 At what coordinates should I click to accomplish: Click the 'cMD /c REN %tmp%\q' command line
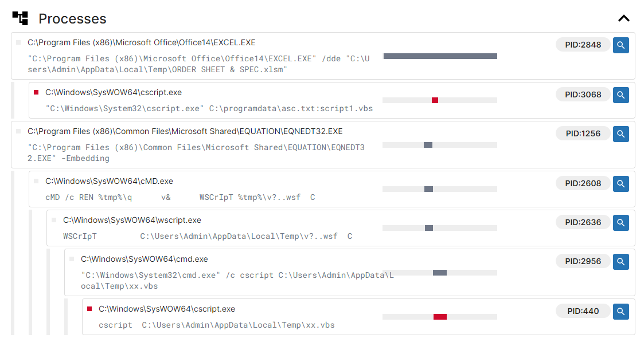[x=180, y=197]
